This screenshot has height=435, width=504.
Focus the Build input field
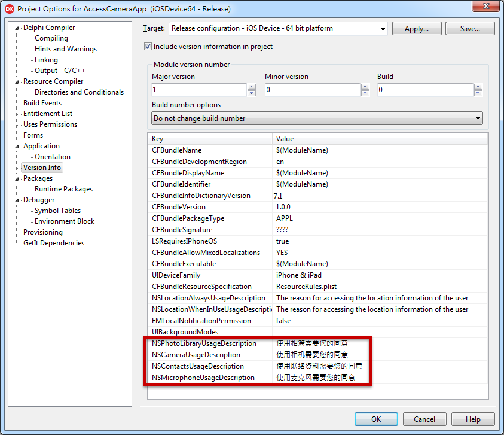(425, 90)
